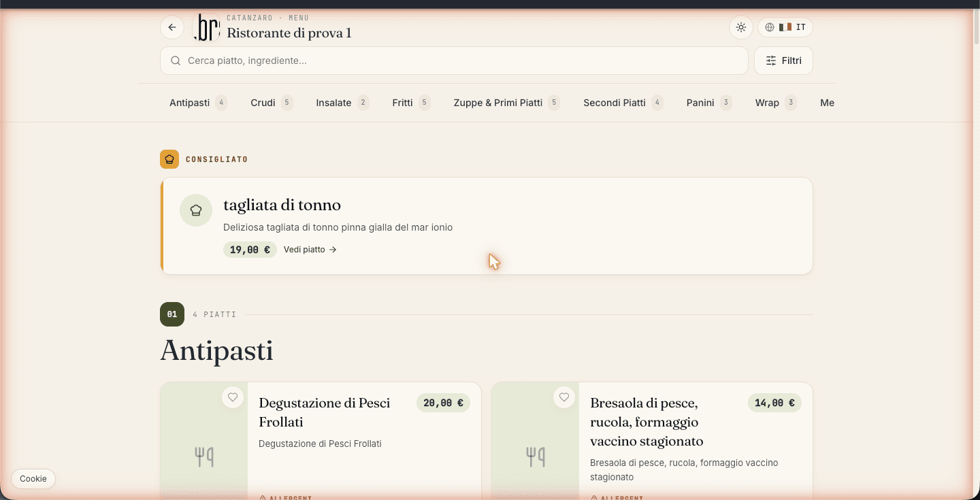The image size is (980, 500).
Task: Open the IT language selector
Action: [785, 27]
